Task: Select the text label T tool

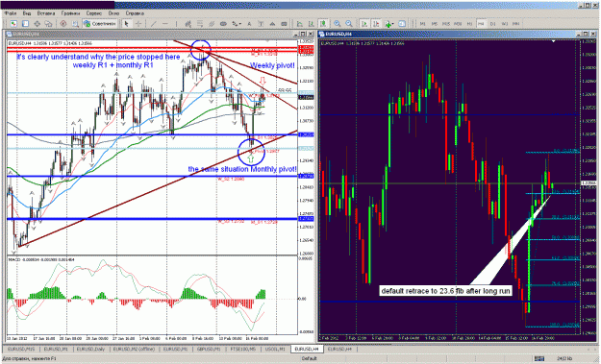Action: [261, 24]
